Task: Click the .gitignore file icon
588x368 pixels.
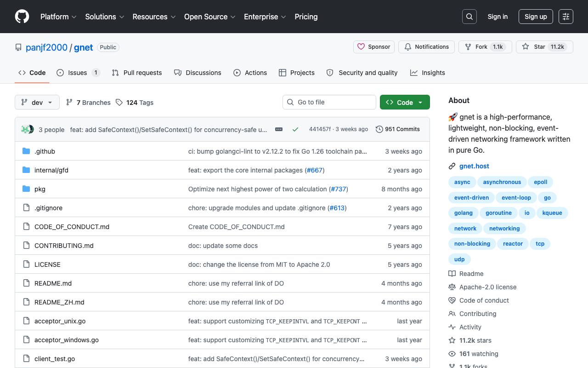Action: point(26,208)
